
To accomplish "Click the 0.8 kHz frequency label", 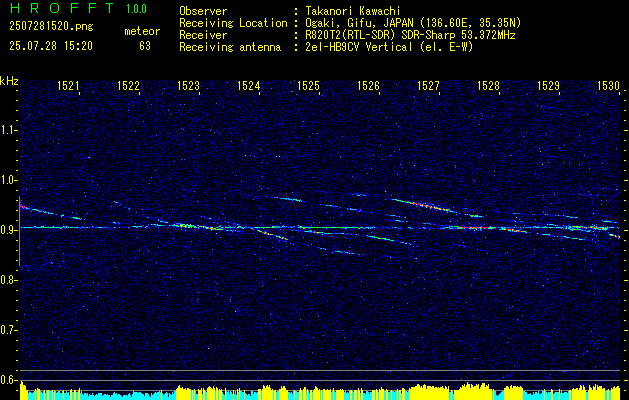I will [8, 280].
